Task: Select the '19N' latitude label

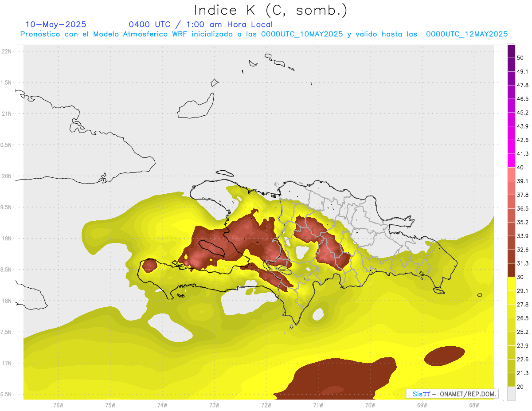Action: pos(7,239)
